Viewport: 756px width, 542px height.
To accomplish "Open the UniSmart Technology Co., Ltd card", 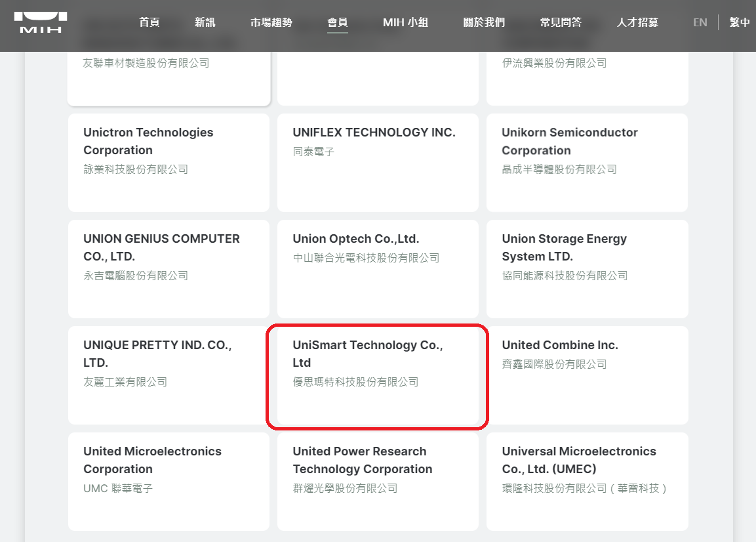I will 378,375.
